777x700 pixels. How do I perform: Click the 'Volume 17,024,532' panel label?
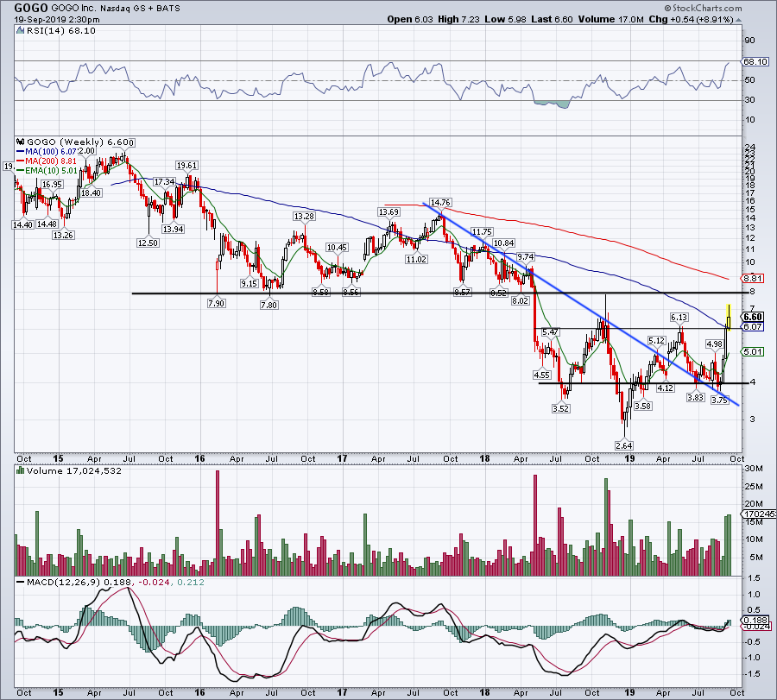(x=74, y=470)
